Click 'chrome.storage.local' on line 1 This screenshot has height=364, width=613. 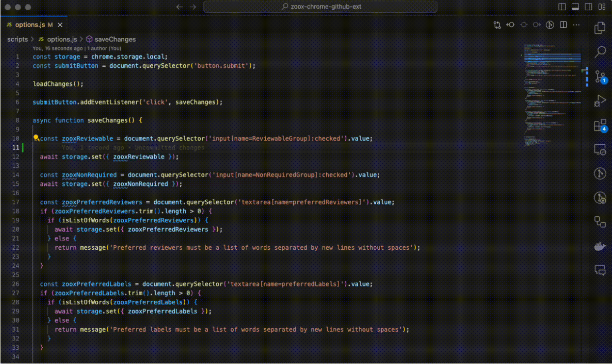click(x=128, y=56)
